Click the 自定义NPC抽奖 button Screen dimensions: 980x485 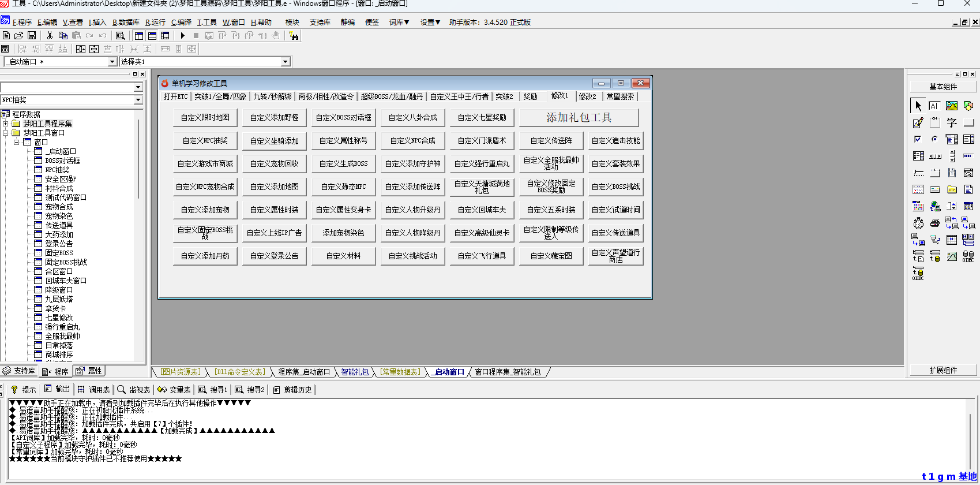(205, 140)
